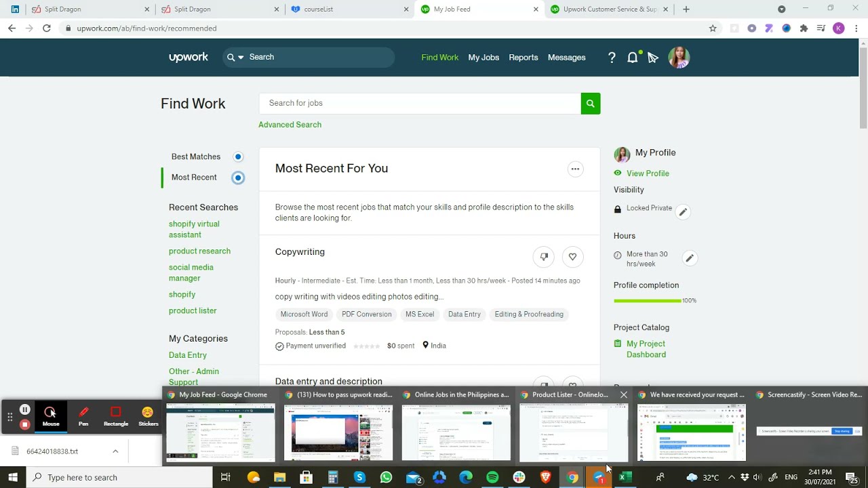Open the Copywriting job title
This screenshot has width=868, height=488.
click(x=300, y=252)
